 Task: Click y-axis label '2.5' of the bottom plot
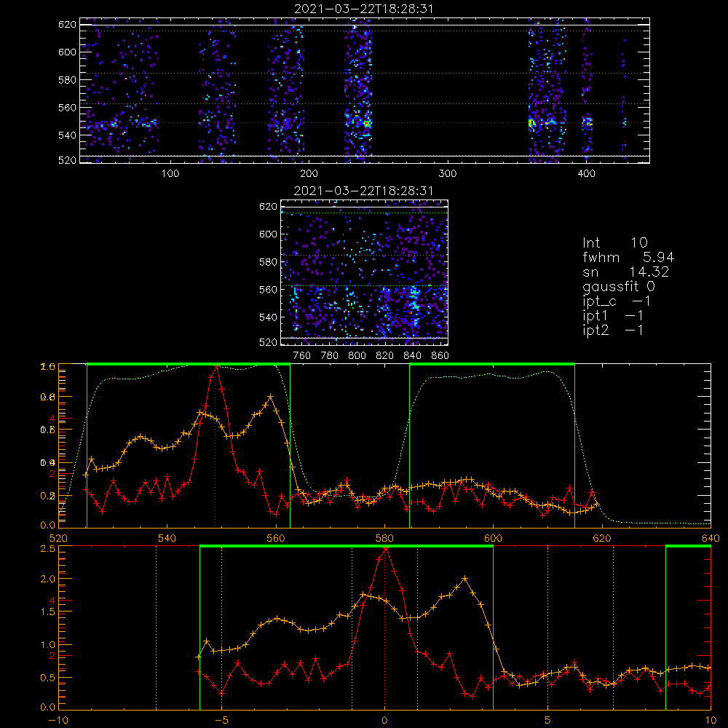pyautogui.click(x=48, y=549)
